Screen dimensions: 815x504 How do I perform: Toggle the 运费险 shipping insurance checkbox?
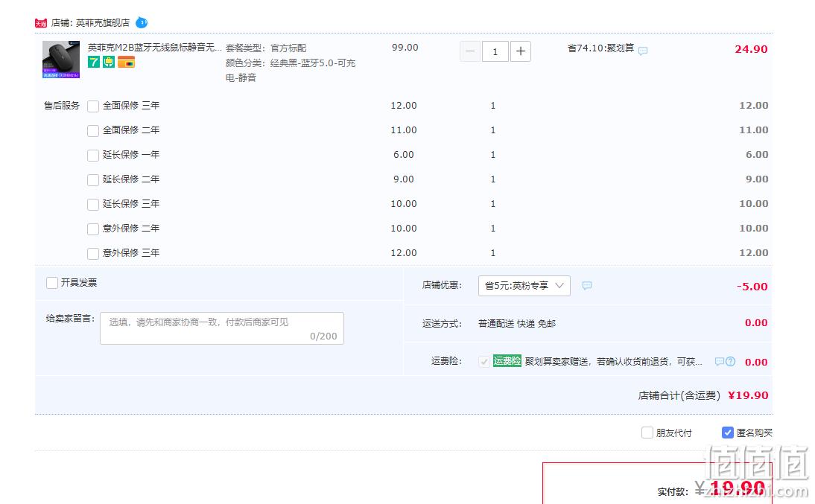[484, 362]
